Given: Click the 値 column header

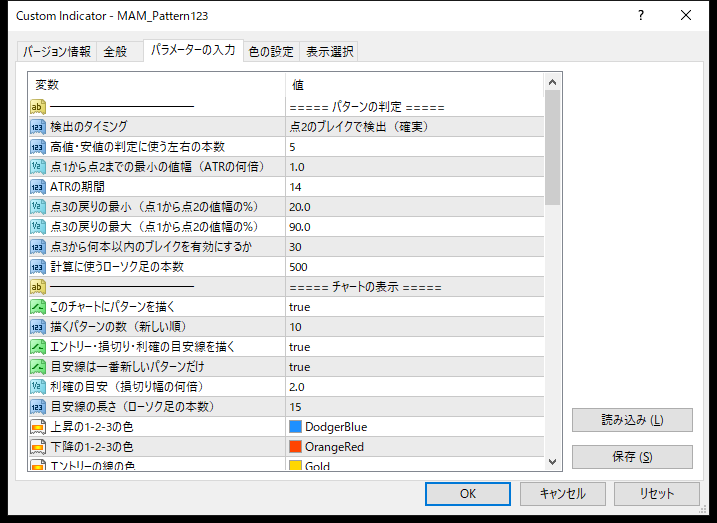Looking at the screenshot, I should tap(415, 85).
